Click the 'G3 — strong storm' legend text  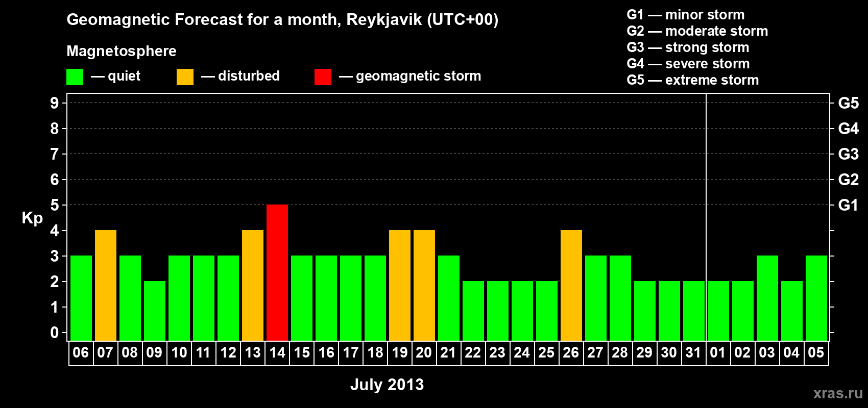pyautogui.click(x=688, y=47)
